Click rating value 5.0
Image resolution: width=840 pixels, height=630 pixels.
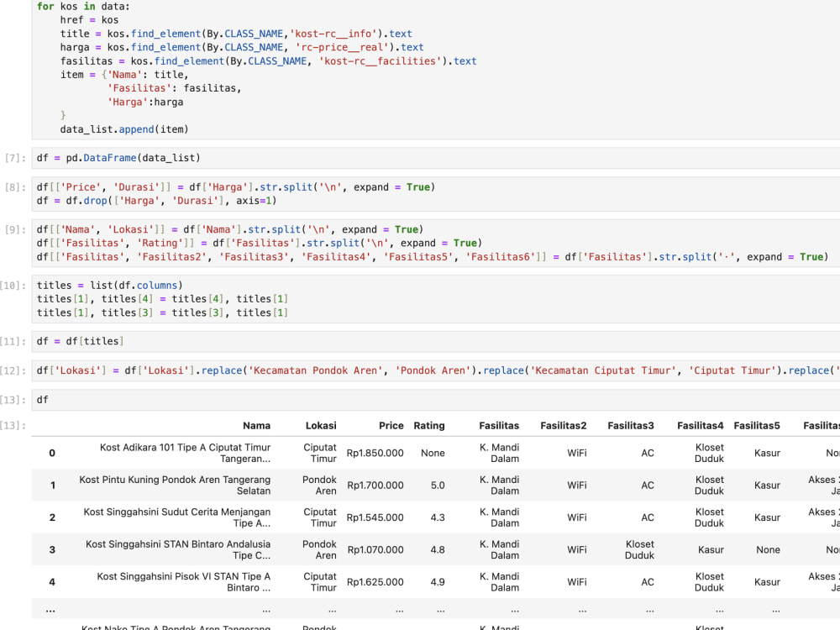coord(438,486)
